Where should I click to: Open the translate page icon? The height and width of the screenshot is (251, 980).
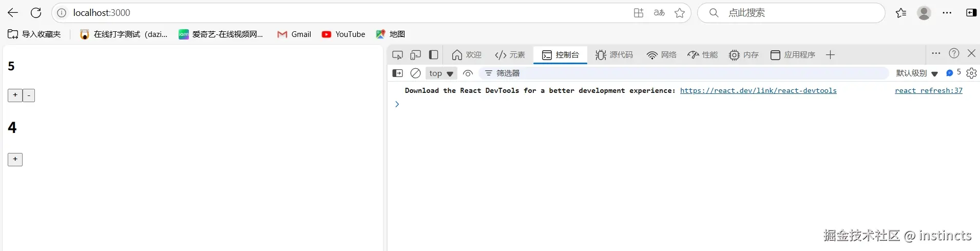pyautogui.click(x=659, y=13)
